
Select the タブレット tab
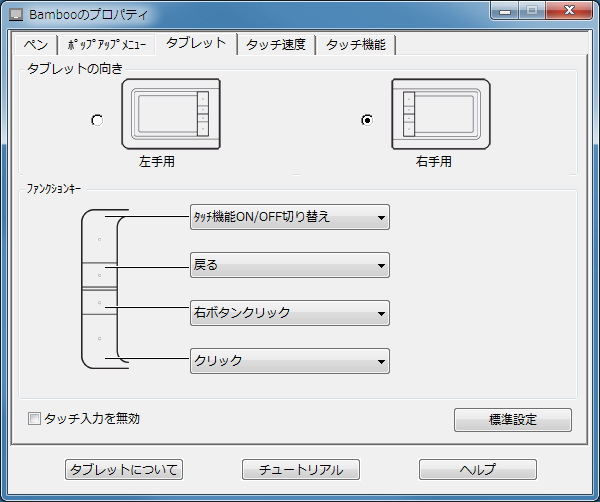click(x=196, y=43)
